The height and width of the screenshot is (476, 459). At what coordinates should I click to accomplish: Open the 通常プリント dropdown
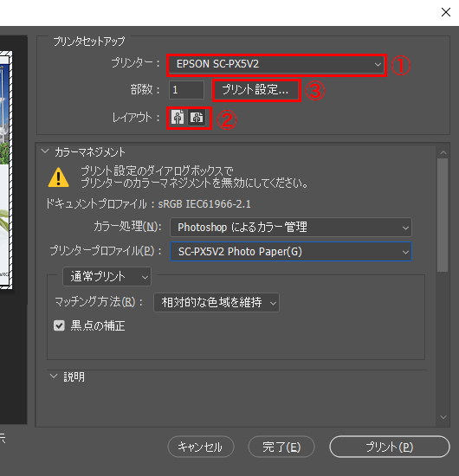(107, 277)
